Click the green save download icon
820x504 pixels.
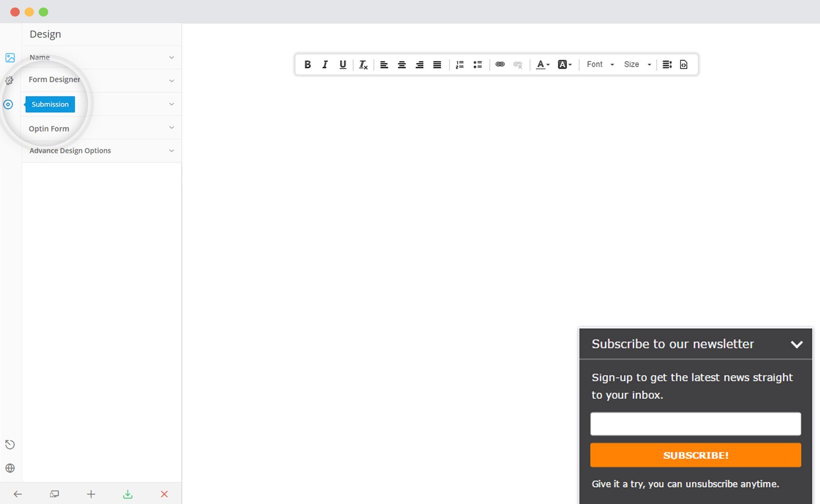(128, 494)
